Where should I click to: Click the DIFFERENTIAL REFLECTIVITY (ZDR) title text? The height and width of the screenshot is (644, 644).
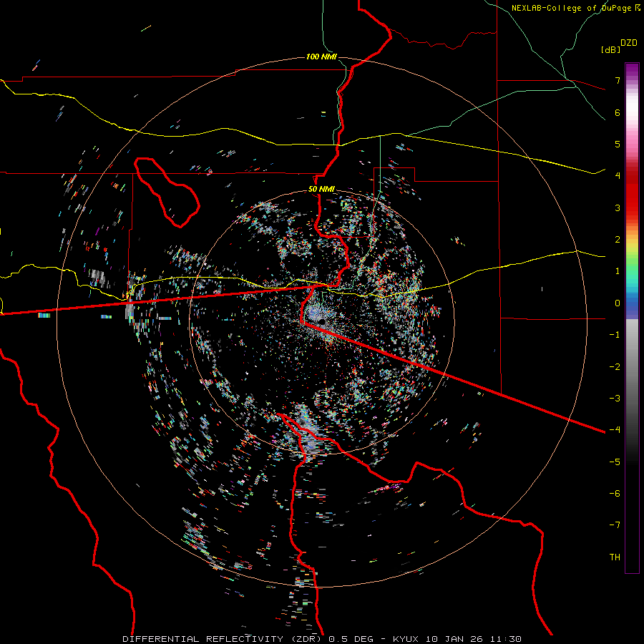coord(222,639)
